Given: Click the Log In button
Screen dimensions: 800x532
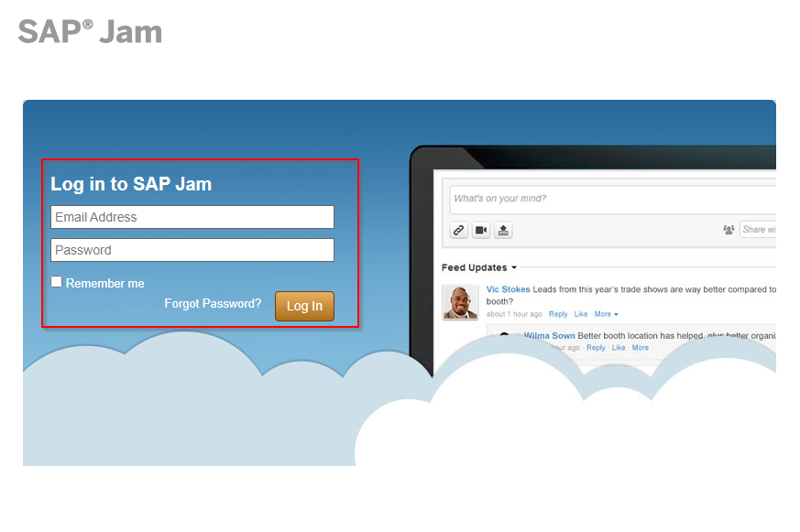Looking at the screenshot, I should (304, 306).
